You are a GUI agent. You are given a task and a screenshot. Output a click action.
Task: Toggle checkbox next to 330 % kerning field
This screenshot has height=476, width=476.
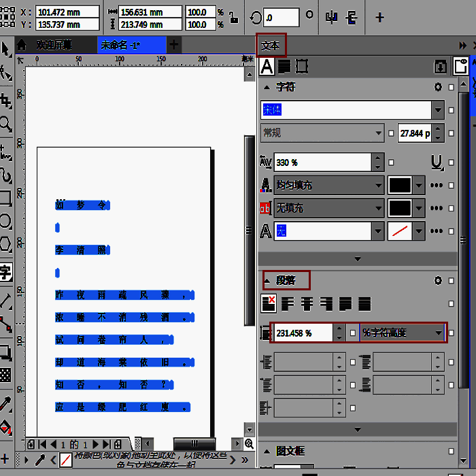coord(391,162)
